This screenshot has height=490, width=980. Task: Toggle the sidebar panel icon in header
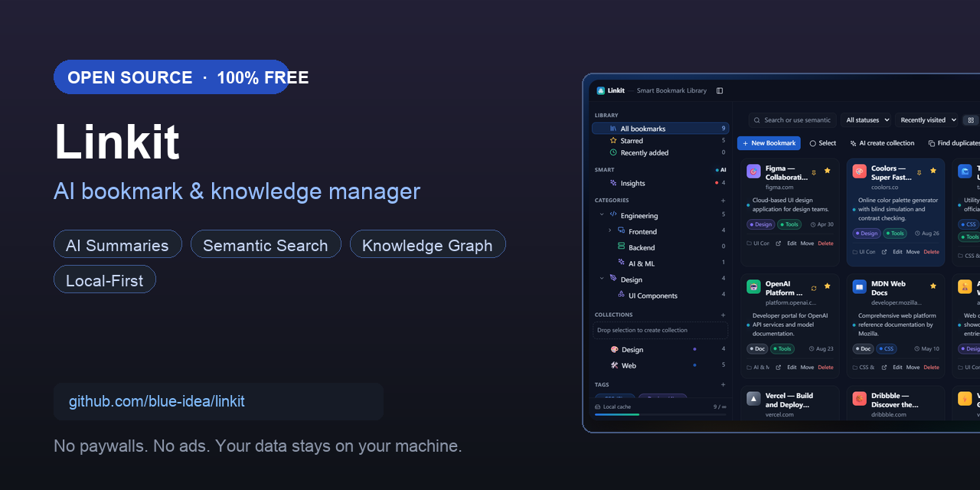click(720, 90)
